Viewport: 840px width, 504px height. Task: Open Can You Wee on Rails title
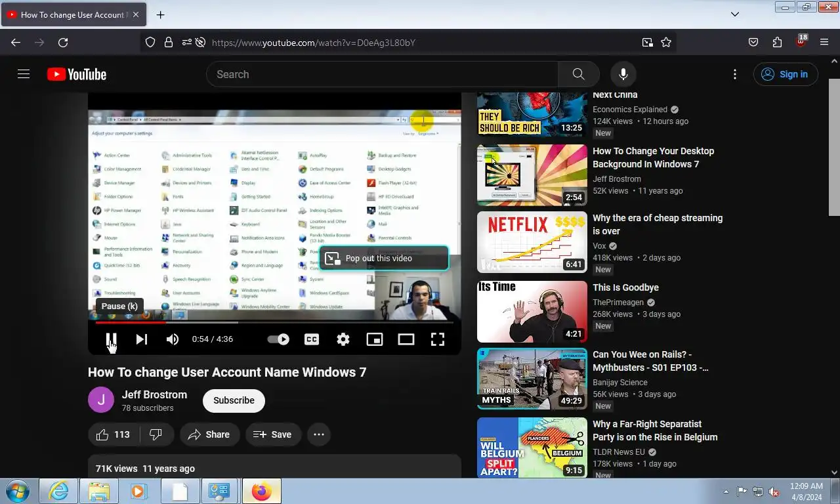tap(650, 361)
